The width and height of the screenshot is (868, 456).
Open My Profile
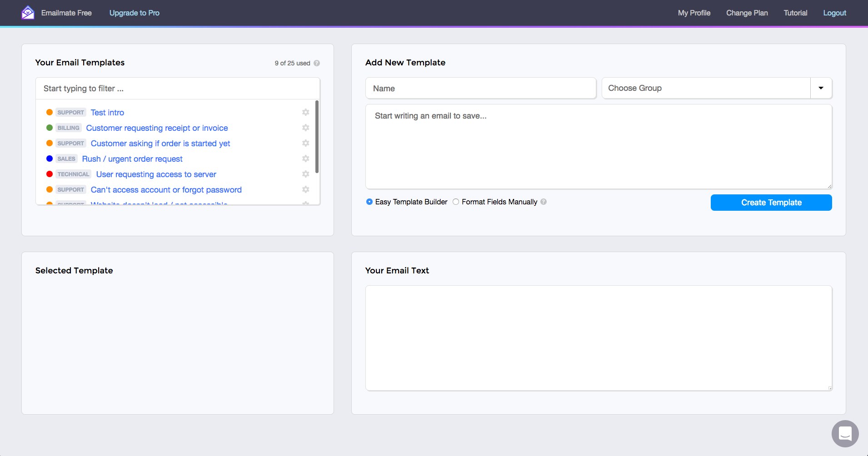694,13
